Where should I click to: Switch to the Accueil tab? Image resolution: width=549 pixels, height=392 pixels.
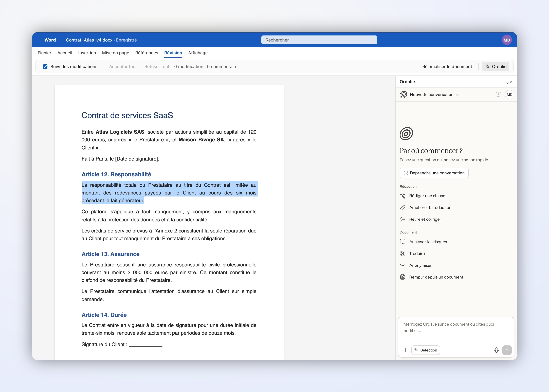tap(65, 53)
